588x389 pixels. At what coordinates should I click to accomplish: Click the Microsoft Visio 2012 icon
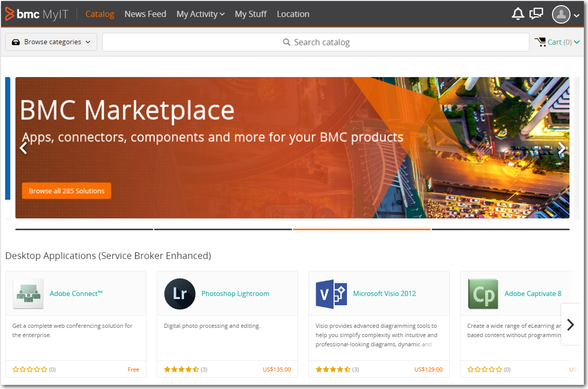(x=331, y=293)
